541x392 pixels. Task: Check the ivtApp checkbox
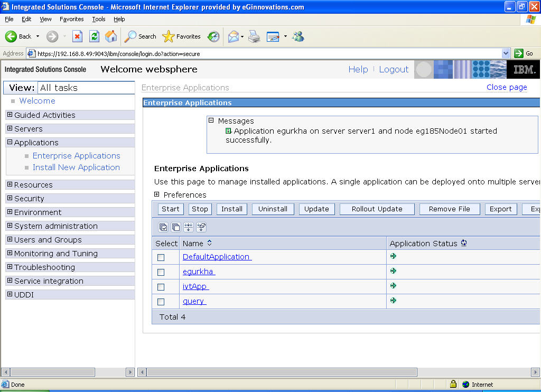(161, 287)
